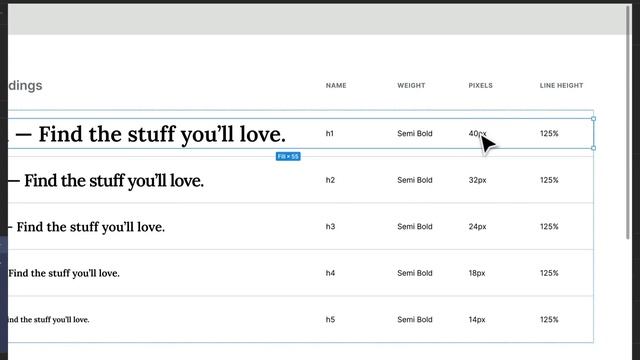Screen dimensions: 640x360
Task: Click the vertical scrollbar thumb
Action: point(628,122)
